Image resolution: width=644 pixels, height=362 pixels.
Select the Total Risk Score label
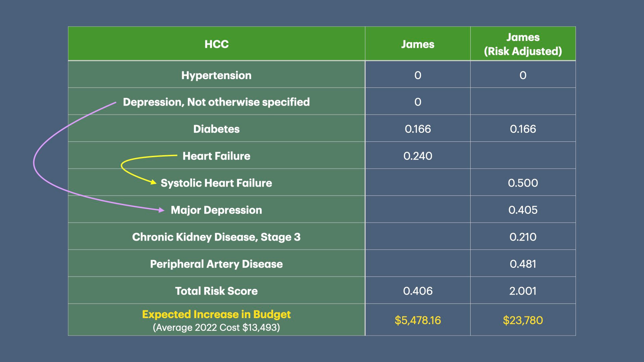click(216, 291)
